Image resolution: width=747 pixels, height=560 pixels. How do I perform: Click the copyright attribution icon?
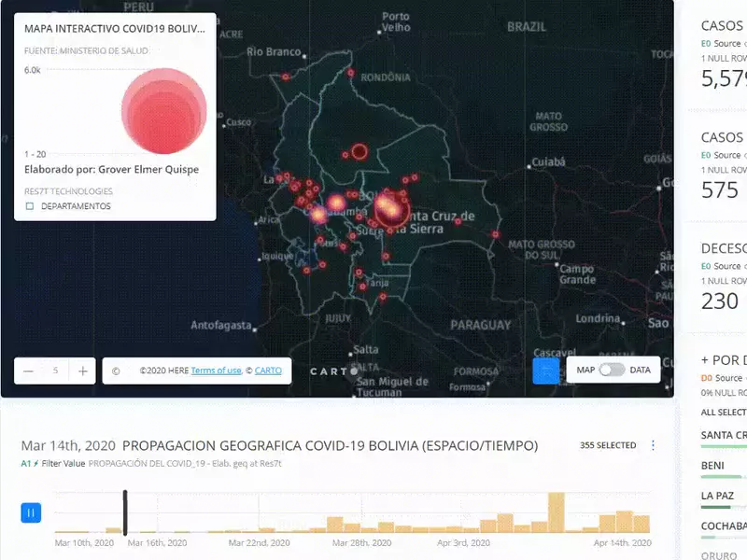[x=116, y=371]
